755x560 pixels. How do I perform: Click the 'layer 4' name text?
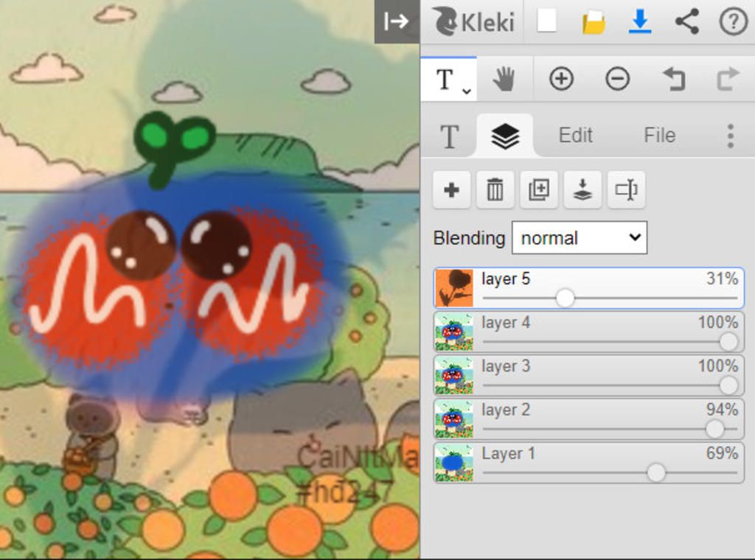[506, 322]
